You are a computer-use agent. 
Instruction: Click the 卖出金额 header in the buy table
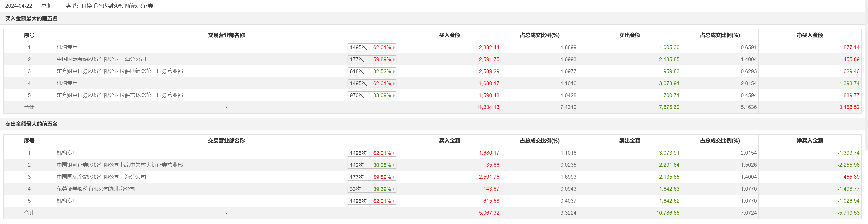click(x=629, y=35)
